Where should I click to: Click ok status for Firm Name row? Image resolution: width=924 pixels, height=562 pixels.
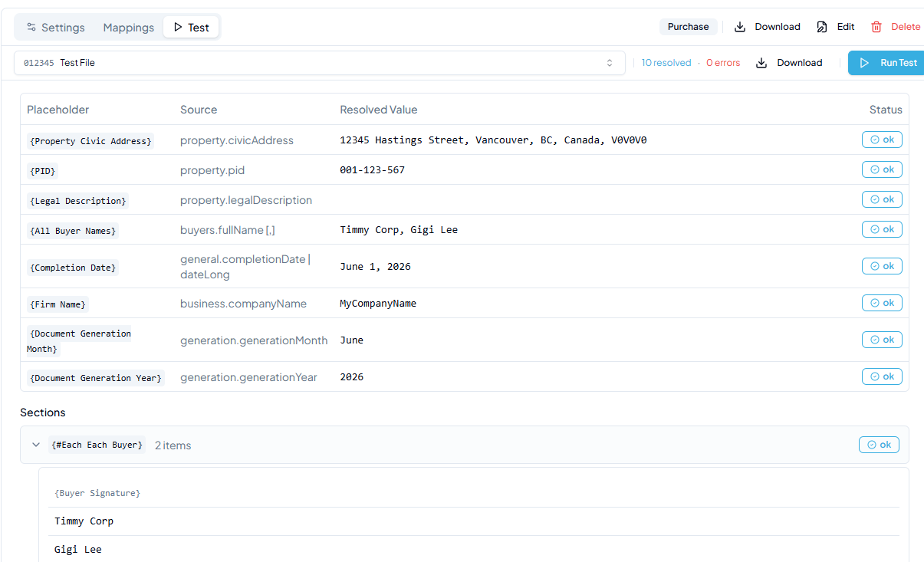tap(882, 303)
